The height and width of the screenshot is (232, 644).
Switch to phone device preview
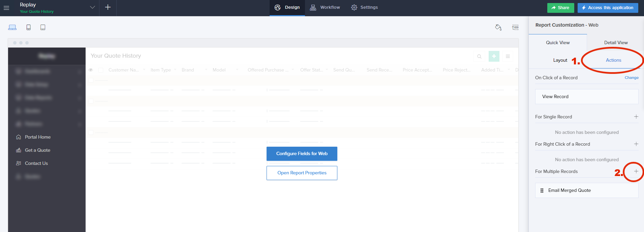coord(29,27)
